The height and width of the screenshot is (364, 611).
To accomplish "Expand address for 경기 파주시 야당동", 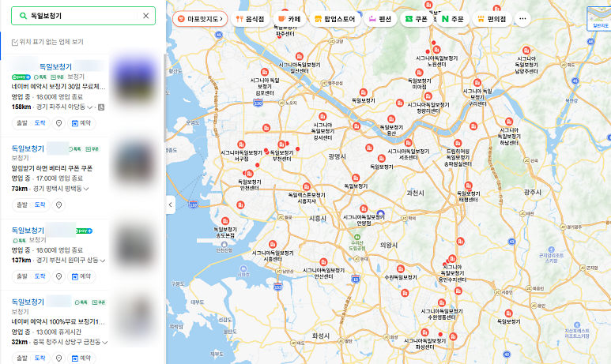I will point(90,107).
